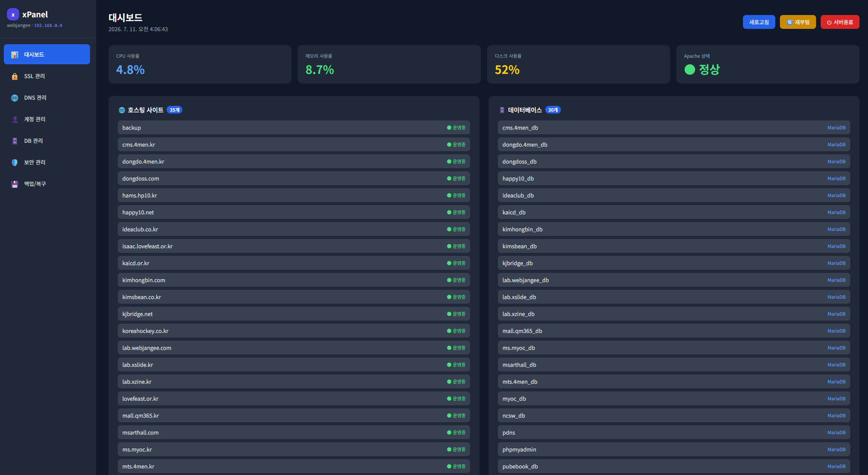Select the backup site row

pos(294,127)
